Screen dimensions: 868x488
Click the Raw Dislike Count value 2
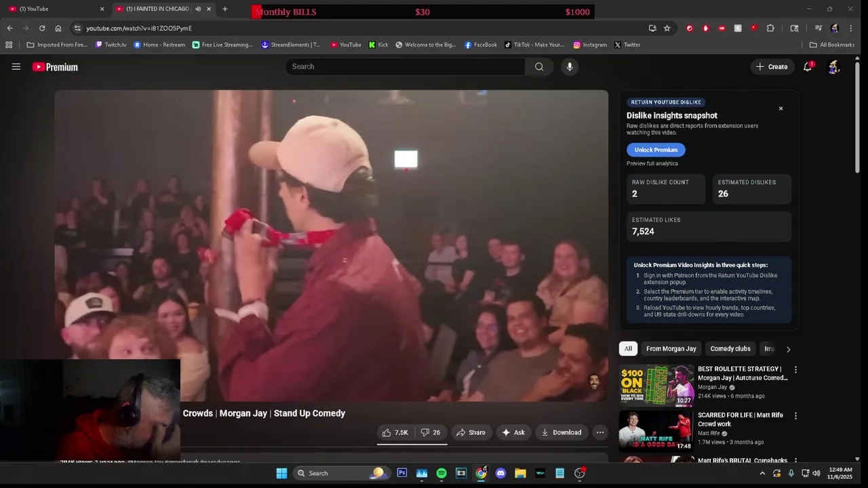635,194
